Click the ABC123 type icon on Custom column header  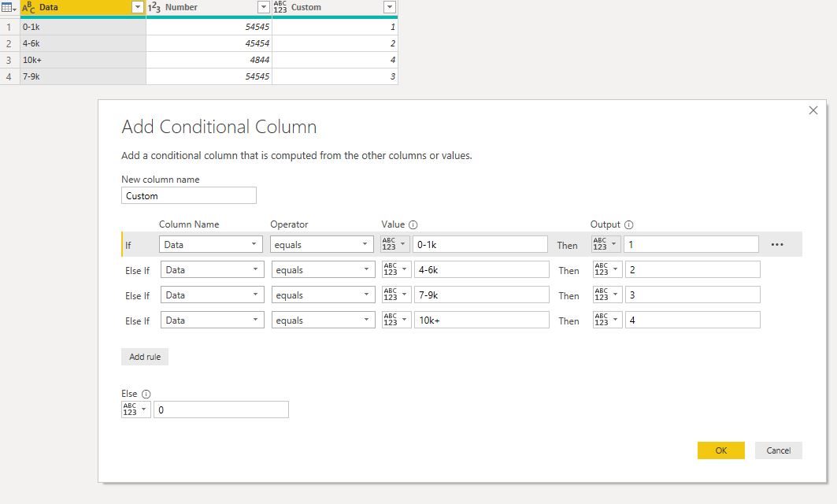[280, 7]
